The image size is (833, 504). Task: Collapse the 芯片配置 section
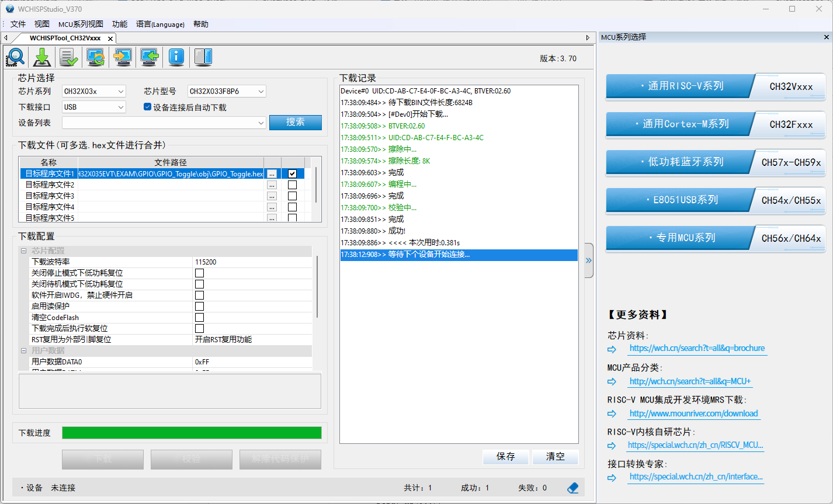(24, 251)
